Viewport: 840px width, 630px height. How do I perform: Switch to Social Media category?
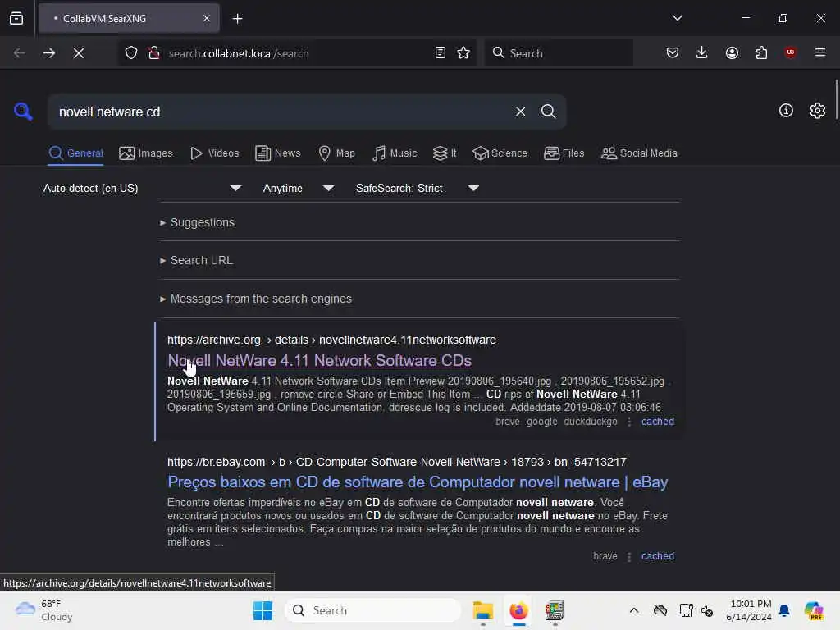[x=639, y=153]
